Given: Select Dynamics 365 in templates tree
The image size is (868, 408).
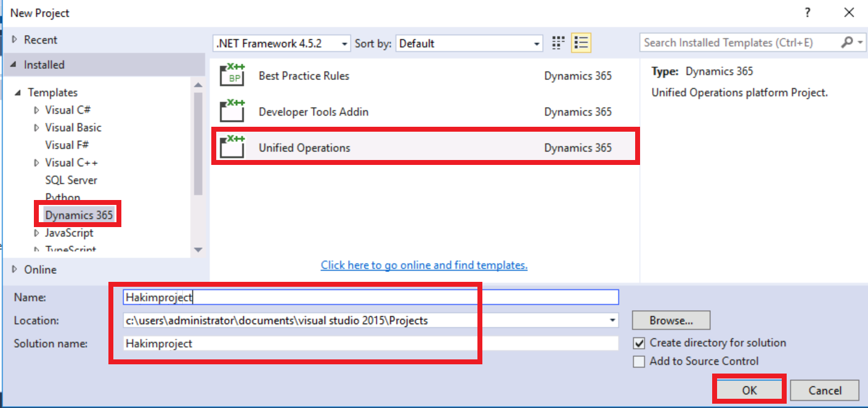Looking at the screenshot, I should click(79, 215).
